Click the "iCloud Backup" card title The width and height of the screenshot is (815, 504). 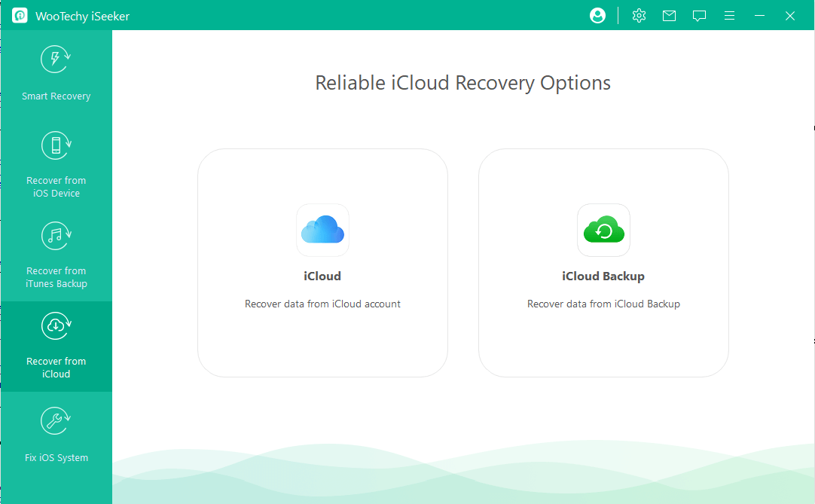pyautogui.click(x=603, y=276)
